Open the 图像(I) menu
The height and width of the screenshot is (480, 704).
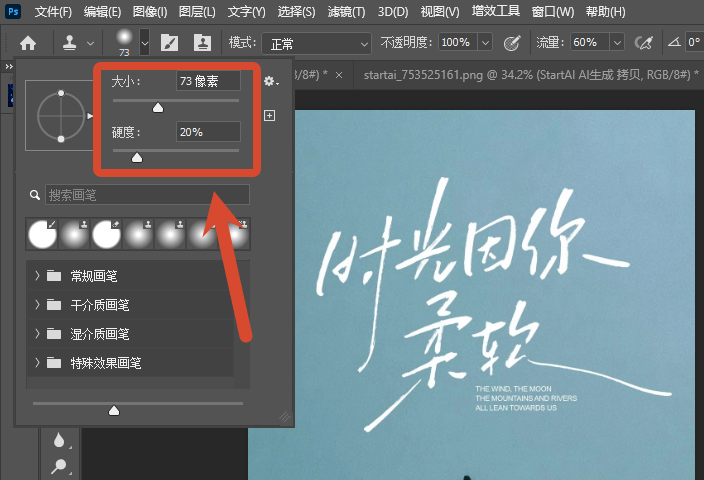click(x=150, y=11)
